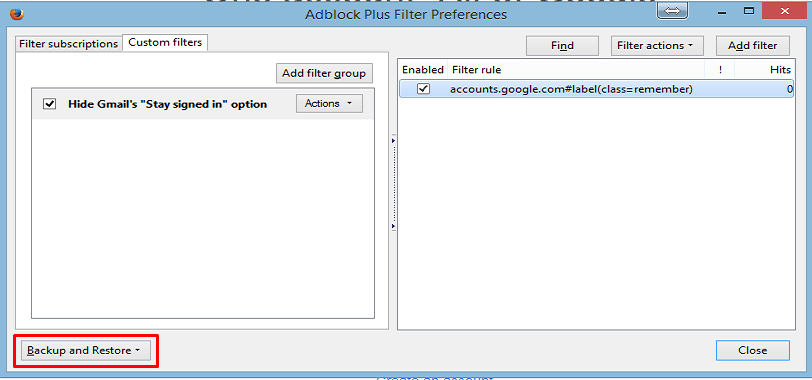Uncheck the enabled box for accounts.google.com rule

[x=424, y=89]
